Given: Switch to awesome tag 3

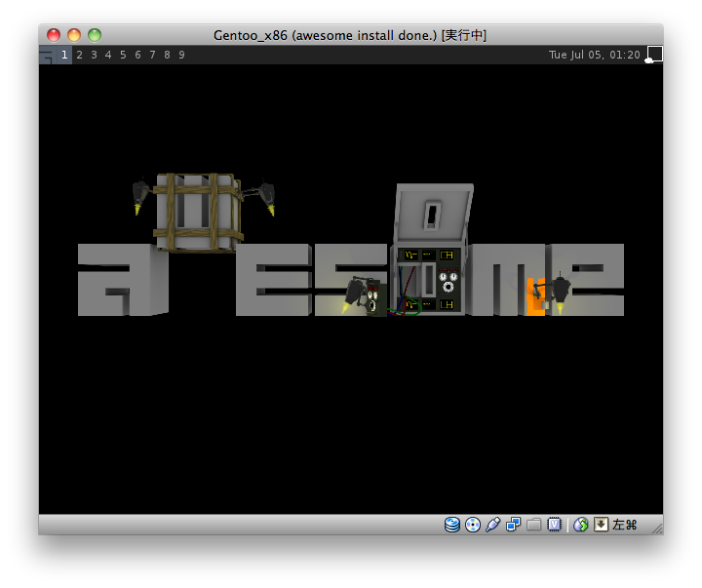Looking at the screenshot, I should 94,55.
